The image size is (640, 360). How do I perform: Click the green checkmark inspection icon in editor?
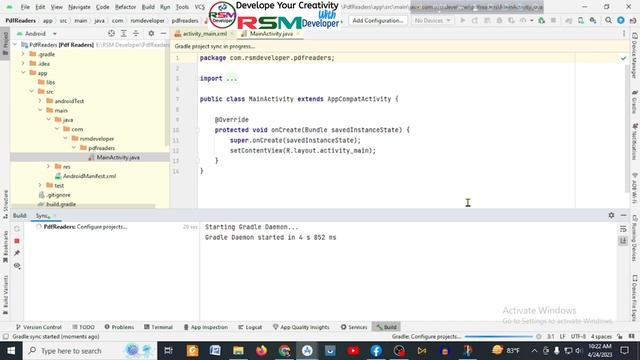[x=623, y=58]
